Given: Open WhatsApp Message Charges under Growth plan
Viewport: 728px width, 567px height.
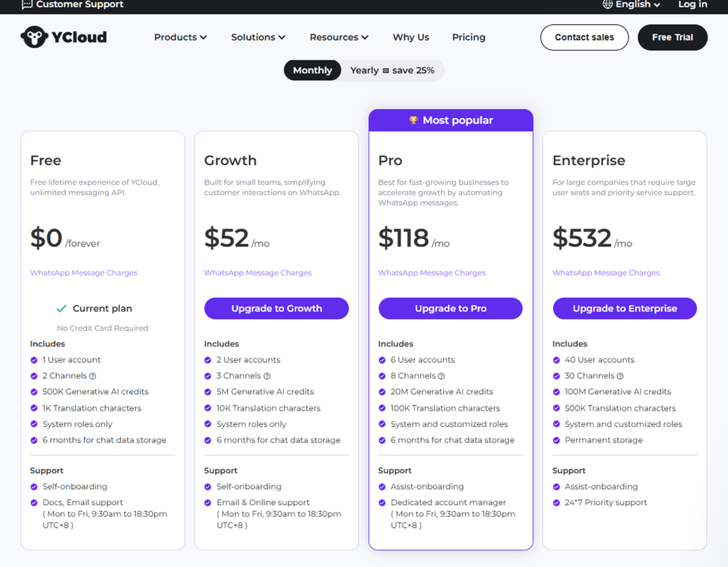Looking at the screenshot, I should tap(258, 273).
